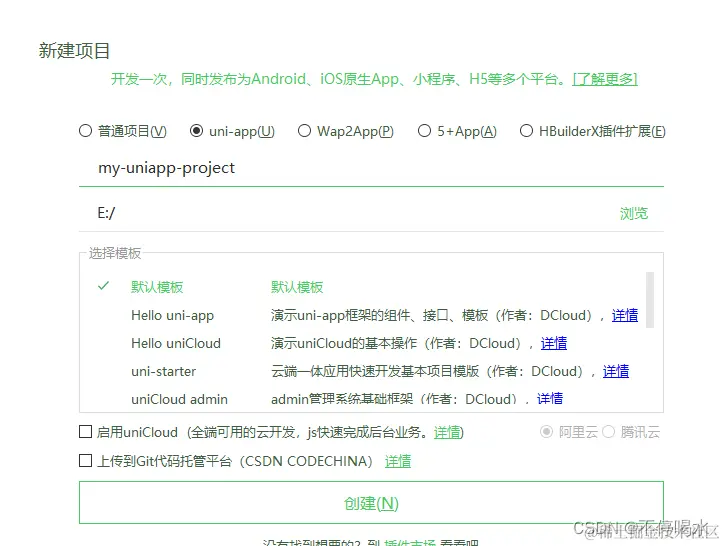This screenshot has width=725, height=546.
Task: Click the 浏览 button to browse folders
Action: [x=634, y=213]
